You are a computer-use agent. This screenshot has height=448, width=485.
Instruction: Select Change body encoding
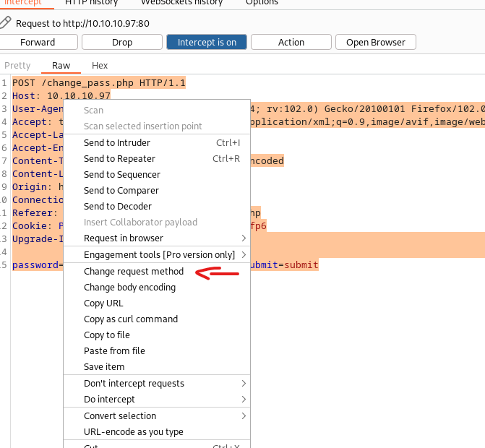(157, 288)
